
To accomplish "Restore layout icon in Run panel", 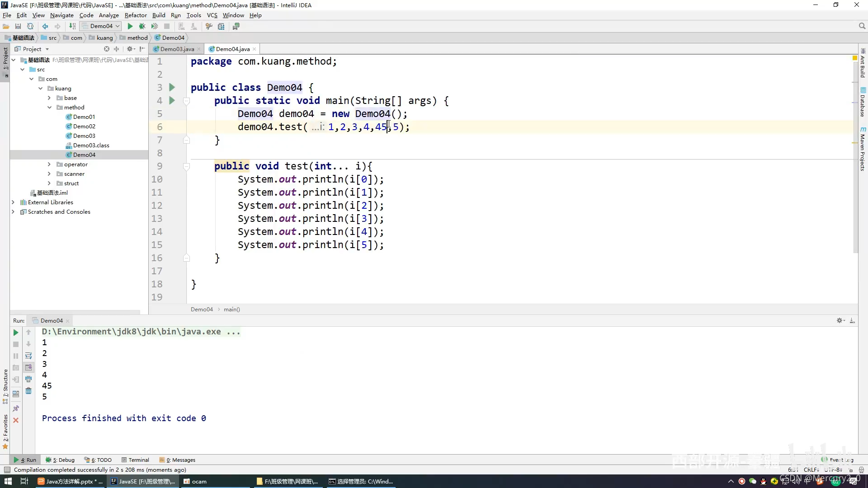I will tap(16, 394).
